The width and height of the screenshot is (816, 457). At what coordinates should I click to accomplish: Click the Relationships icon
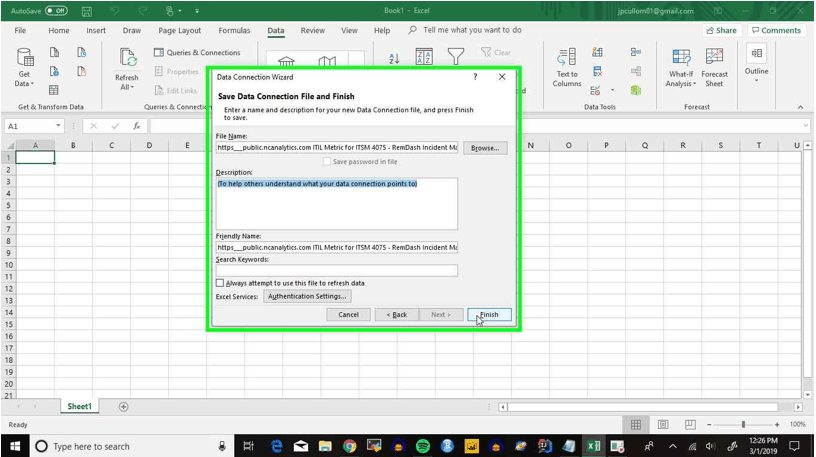pos(635,71)
